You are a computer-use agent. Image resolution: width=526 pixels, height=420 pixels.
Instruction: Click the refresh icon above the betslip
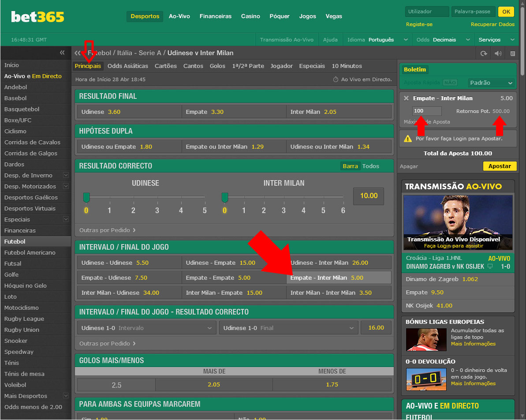[484, 53]
